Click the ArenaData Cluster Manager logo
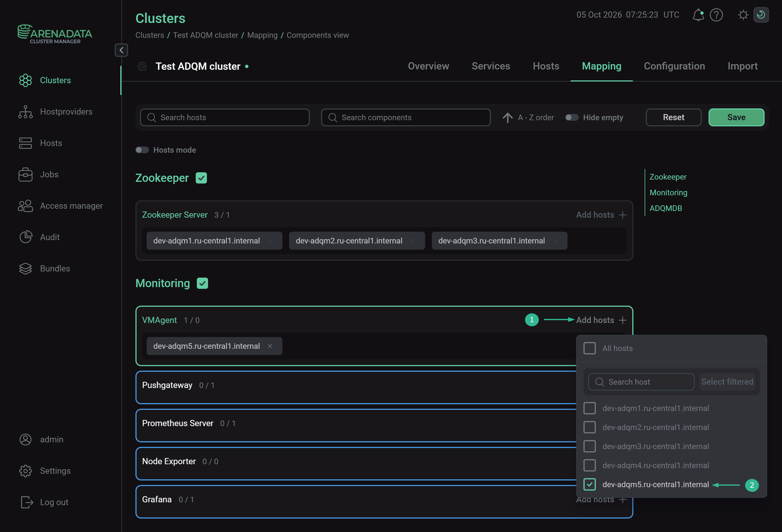 55,34
